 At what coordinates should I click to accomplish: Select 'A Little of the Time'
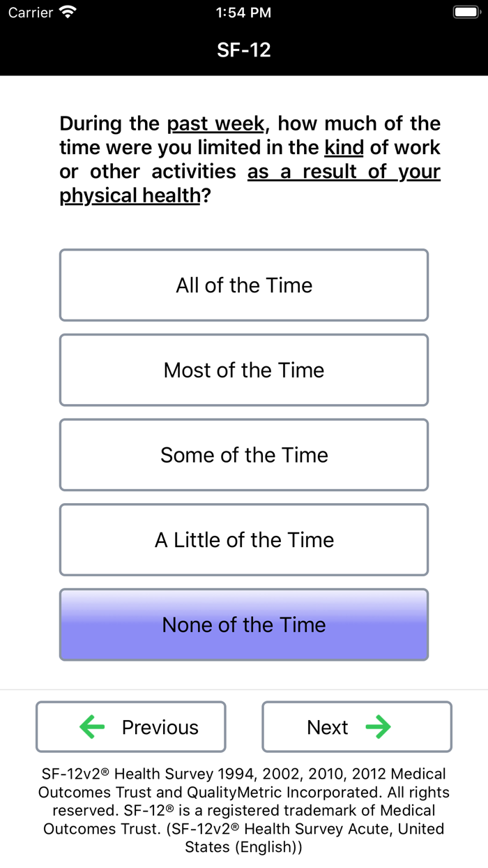click(244, 540)
